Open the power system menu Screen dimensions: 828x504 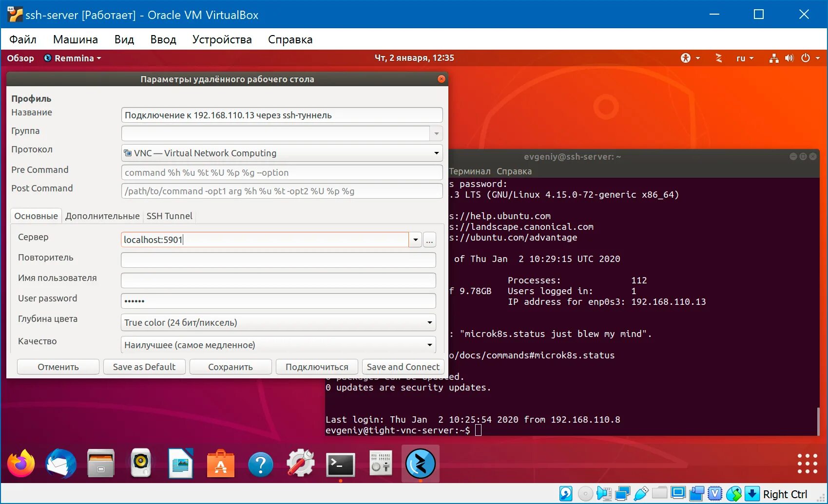pos(810,58)
